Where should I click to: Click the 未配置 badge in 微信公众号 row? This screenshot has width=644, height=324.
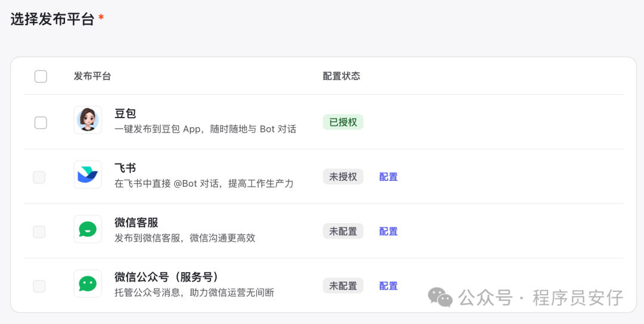343,286
